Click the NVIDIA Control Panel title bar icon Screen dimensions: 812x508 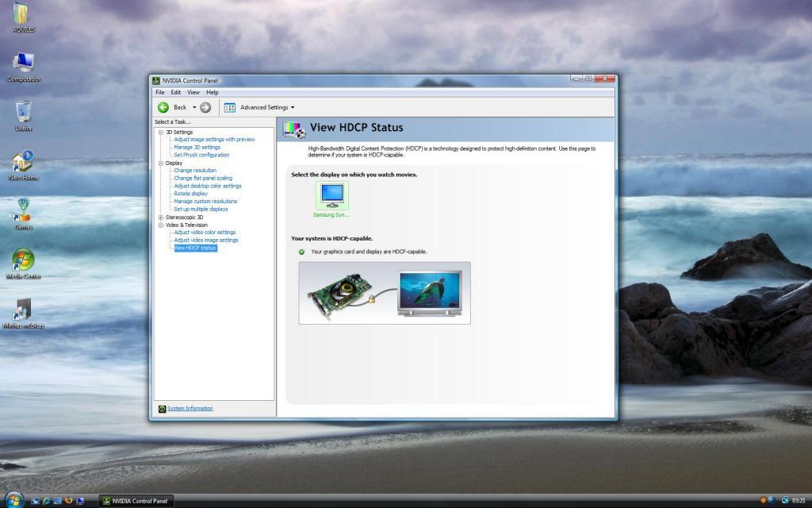156,80
